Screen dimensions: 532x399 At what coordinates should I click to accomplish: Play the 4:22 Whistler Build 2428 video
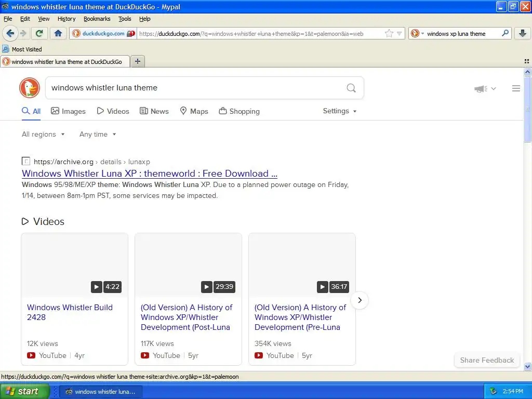pyautogui.click(x=75, y=265)
